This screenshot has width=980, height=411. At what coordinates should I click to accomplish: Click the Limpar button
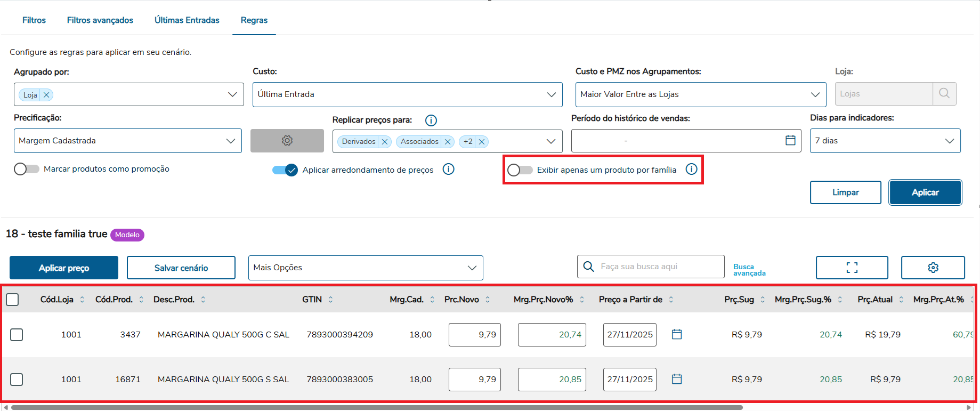[846, 192]
